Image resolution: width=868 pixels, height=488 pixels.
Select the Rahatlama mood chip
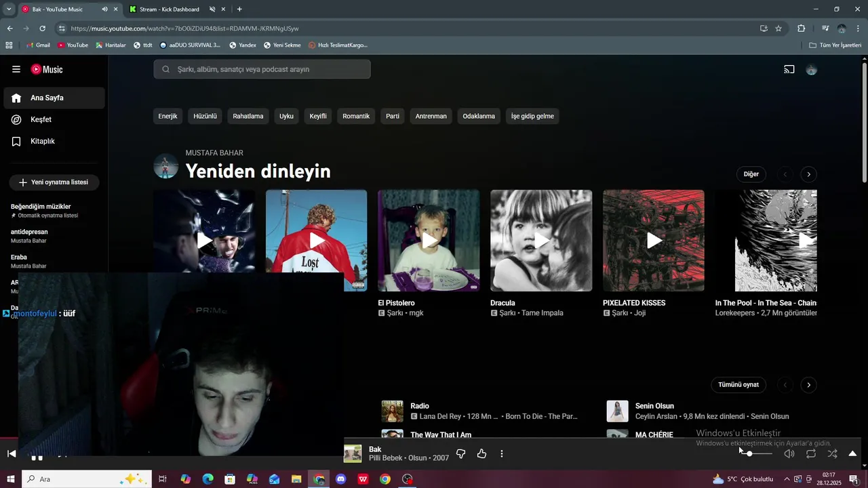pyautogui.click(x=248, y=116)
